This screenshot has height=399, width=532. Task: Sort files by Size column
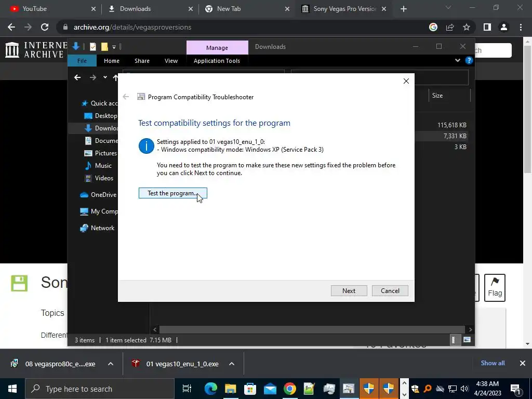(x=437, y=96)
